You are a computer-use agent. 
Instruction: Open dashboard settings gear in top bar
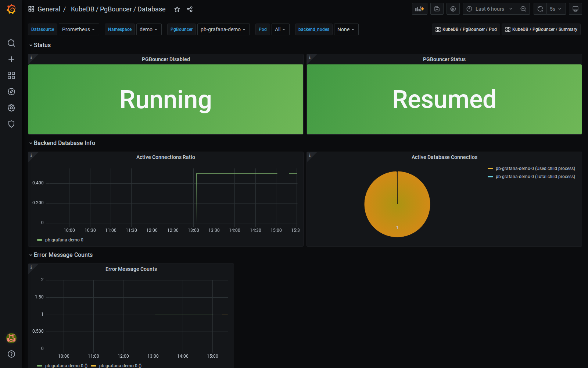pos(453,9)
